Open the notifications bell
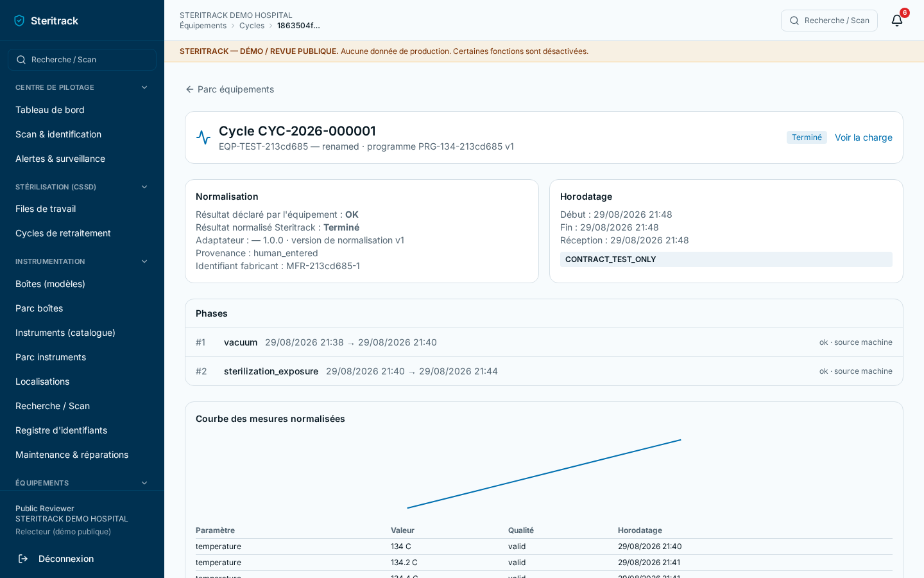The height and width of the screenshot is (578, 924). point(897,21)
